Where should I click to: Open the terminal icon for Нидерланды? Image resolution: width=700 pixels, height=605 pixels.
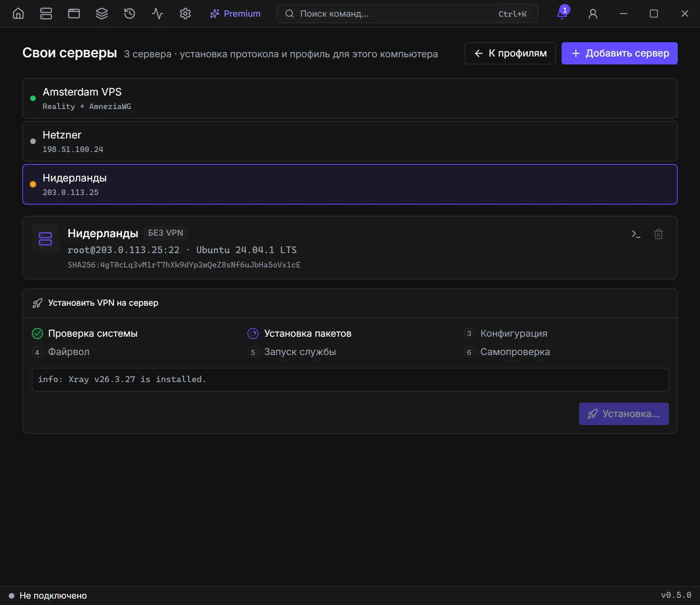pyautogui.click(x=636, y=234)
